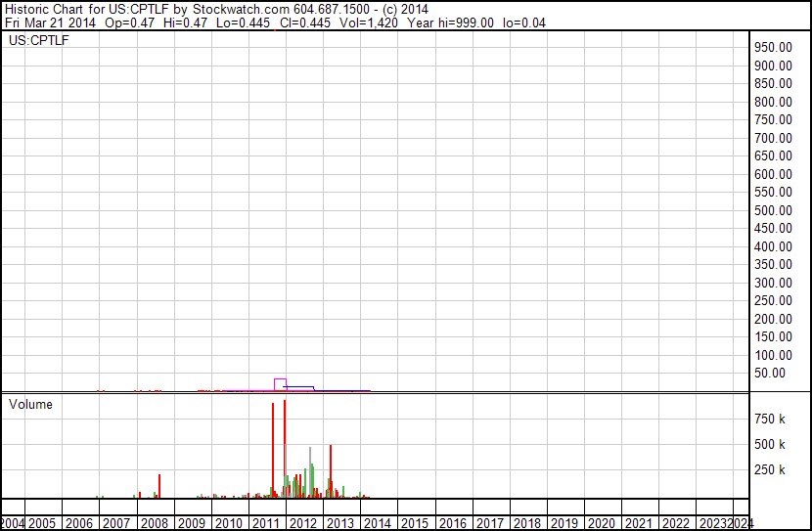Image resolution: width=812 pixels, height=531 pixels.
Task: Click the 2017 year label on time axis
Action: [x=490, y=523]
